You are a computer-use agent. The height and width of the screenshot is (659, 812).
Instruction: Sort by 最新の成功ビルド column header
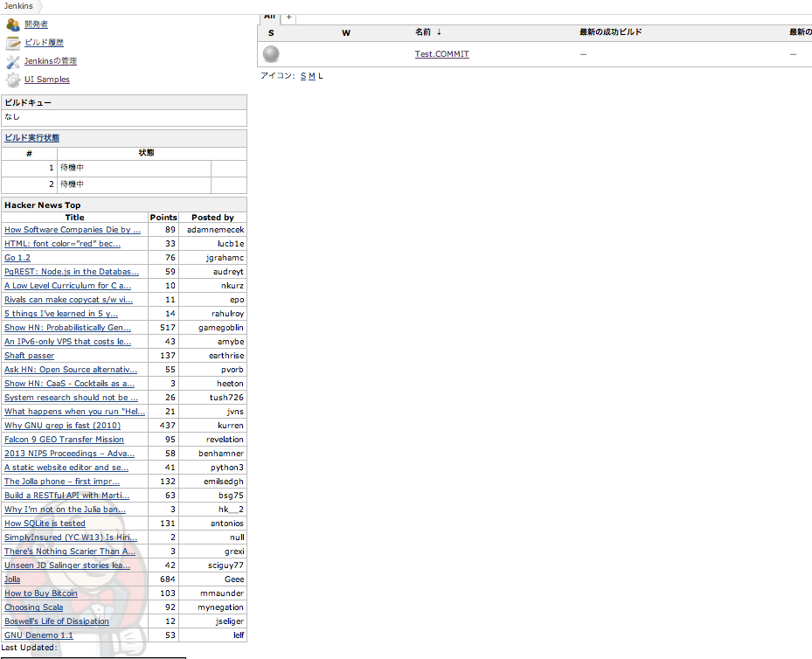(611, 32)
